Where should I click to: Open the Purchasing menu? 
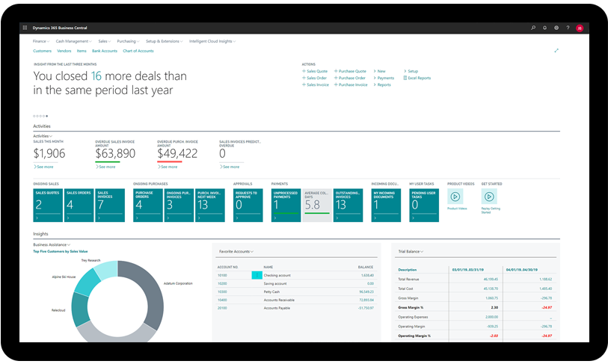pyautogui.click(x=129, y=41)
